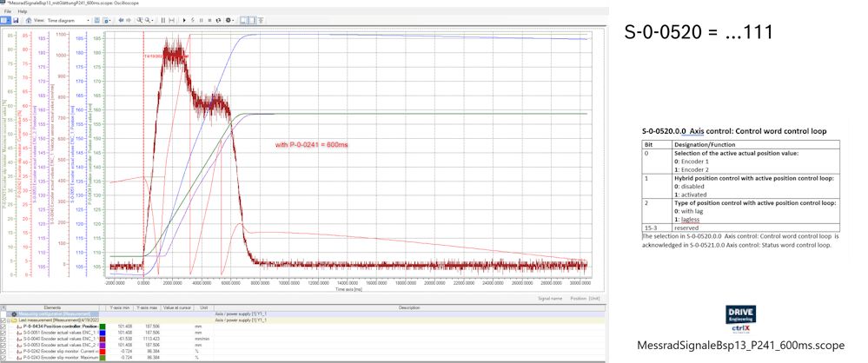Click the blue color swatch of S-0-0051

click(x=103, y=333)
